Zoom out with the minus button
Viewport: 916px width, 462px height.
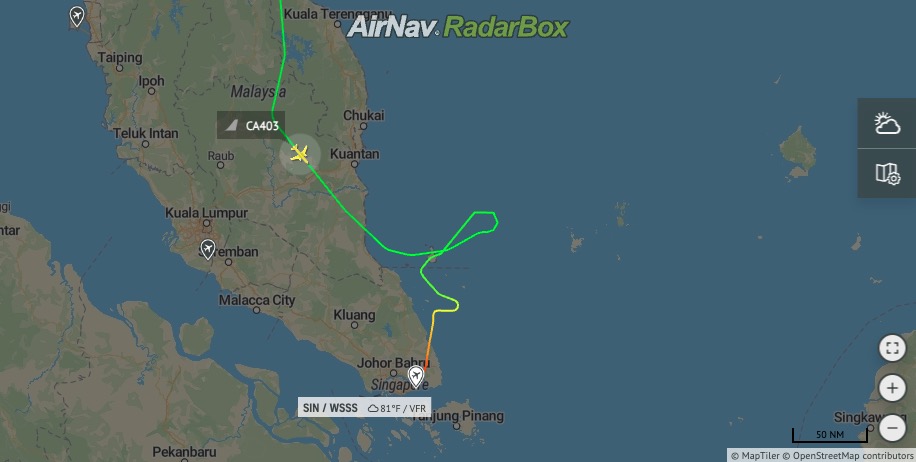892,428
